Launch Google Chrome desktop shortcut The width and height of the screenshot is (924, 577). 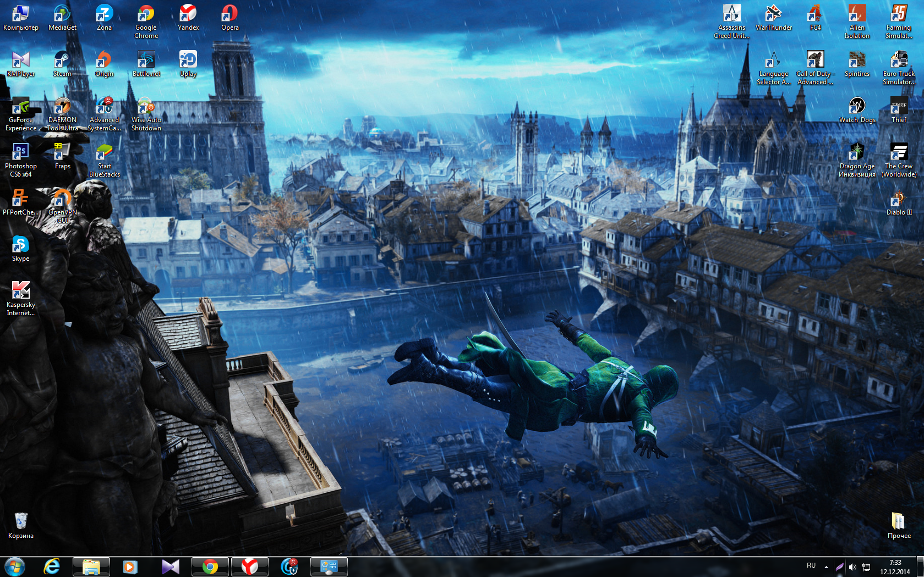click(x=146, y=21)
